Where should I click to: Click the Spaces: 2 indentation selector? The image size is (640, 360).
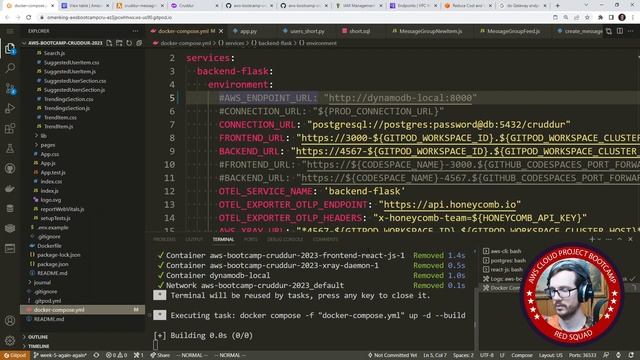(x=463, y=355)
